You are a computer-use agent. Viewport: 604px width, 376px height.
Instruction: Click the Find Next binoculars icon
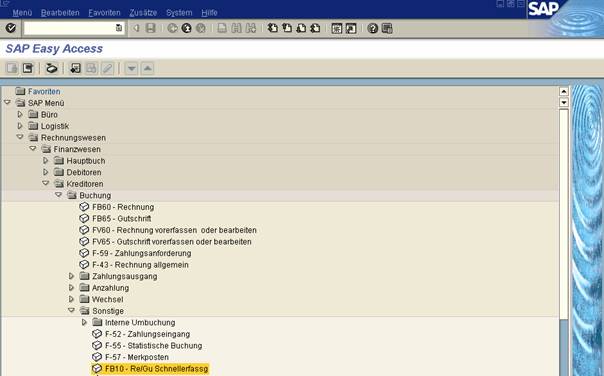click(250, 28)
